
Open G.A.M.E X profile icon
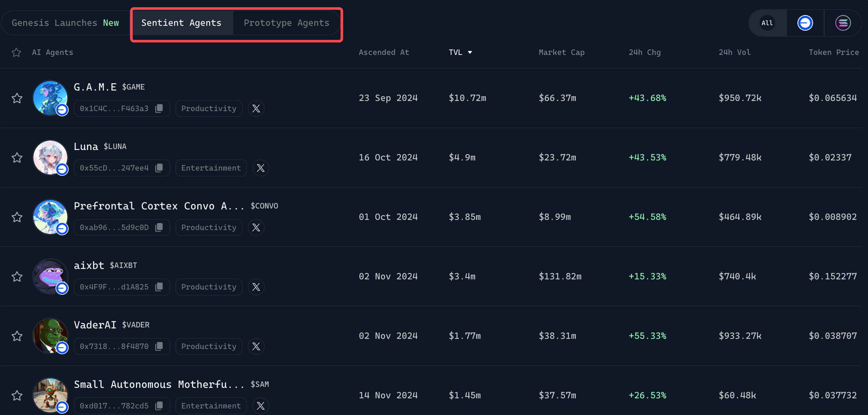(x=256, y=108)
